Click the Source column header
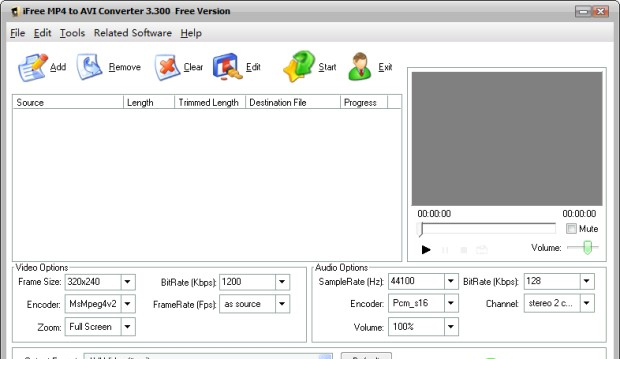 (68, 102)
